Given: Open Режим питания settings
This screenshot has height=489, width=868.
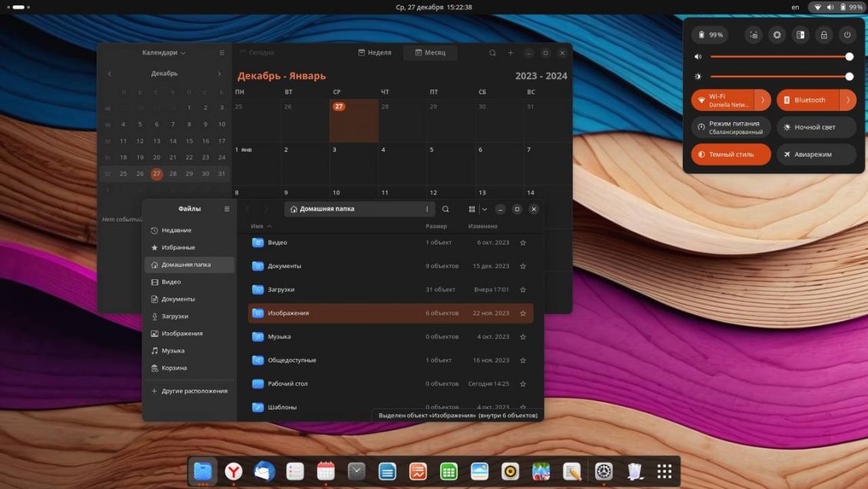Looking at the screenshot, I should (730, 127).
